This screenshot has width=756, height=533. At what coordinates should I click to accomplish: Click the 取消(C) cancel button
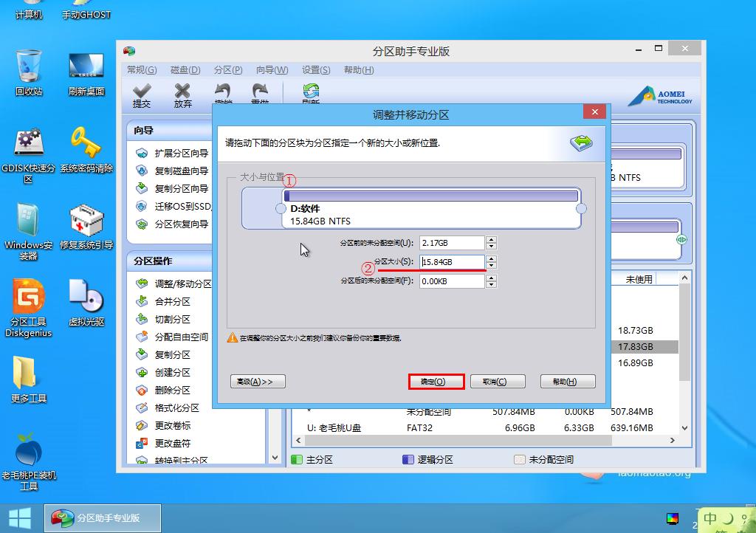498,382
